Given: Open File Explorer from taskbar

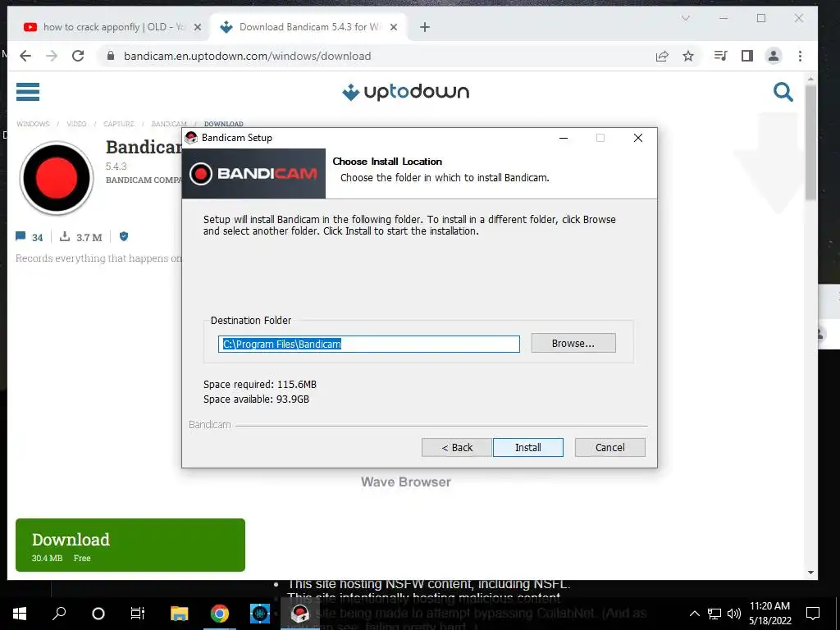Looking at the screenshot, I should coord(180,614).
